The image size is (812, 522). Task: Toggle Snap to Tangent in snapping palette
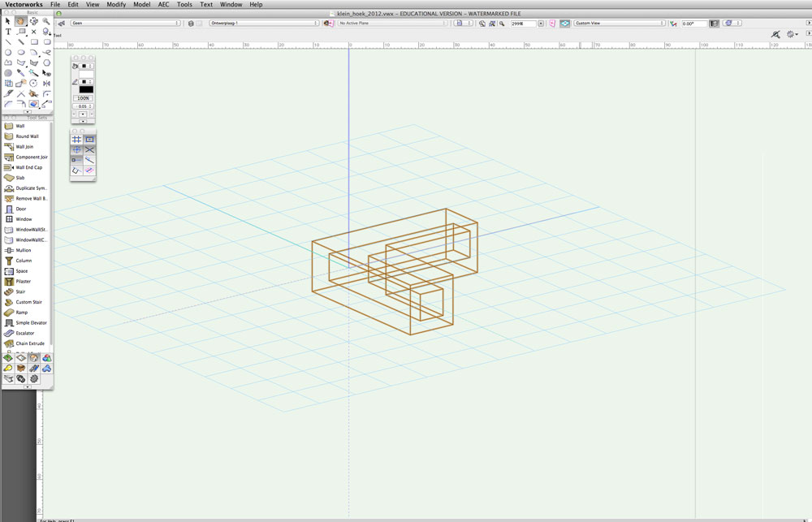point(76,170)
